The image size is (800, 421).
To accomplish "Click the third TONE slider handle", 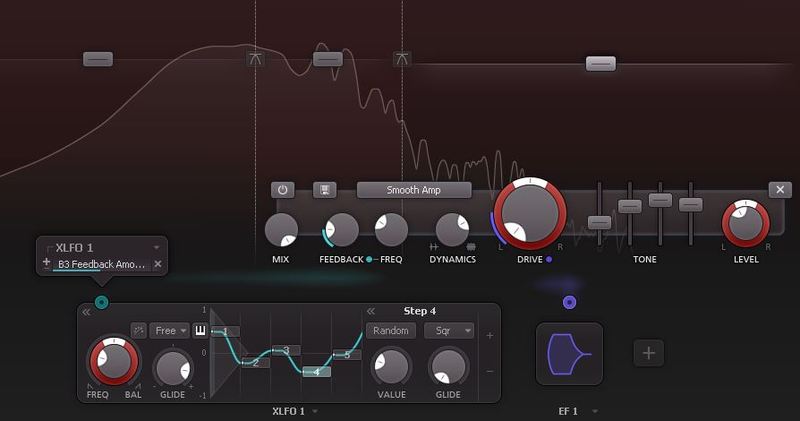I will point(660,200).
